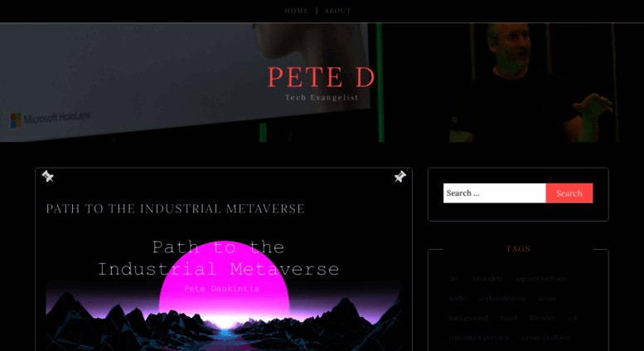
Task: Select the audiocategory tag
Action: [502, 299]
